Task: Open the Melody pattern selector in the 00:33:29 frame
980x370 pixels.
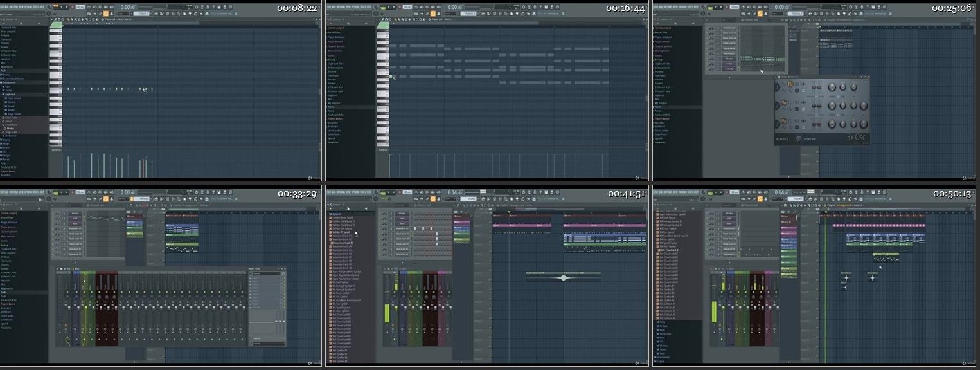Action: (142, 199)
